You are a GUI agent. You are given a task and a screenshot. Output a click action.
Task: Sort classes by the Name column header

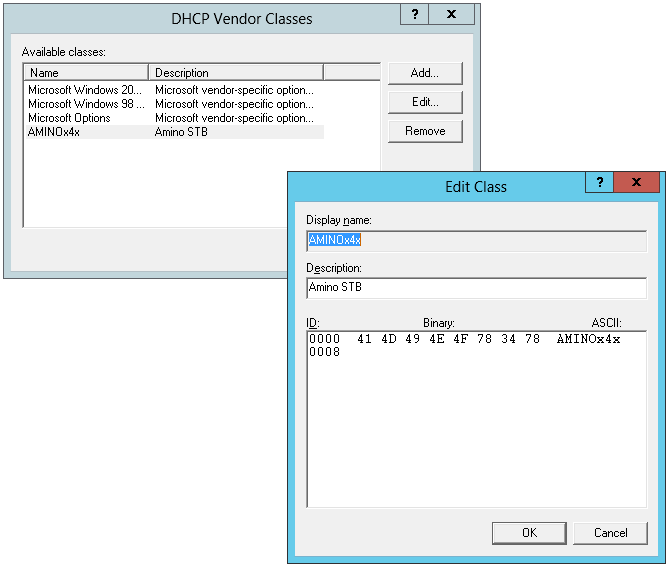(x=86, y=73)
